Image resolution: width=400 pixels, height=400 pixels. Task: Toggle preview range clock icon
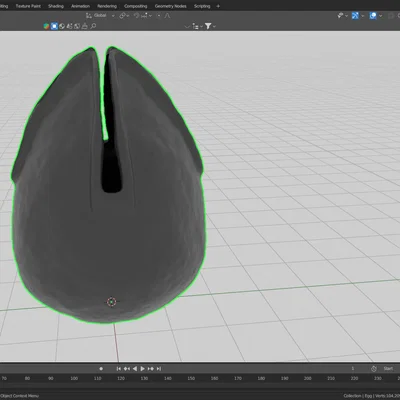374,369
